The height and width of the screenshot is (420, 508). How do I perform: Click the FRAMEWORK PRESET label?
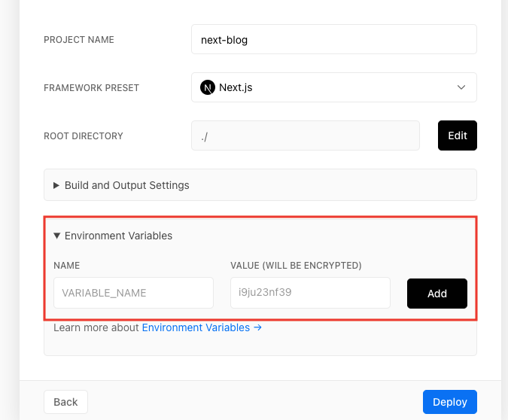[x=91, y=88]
